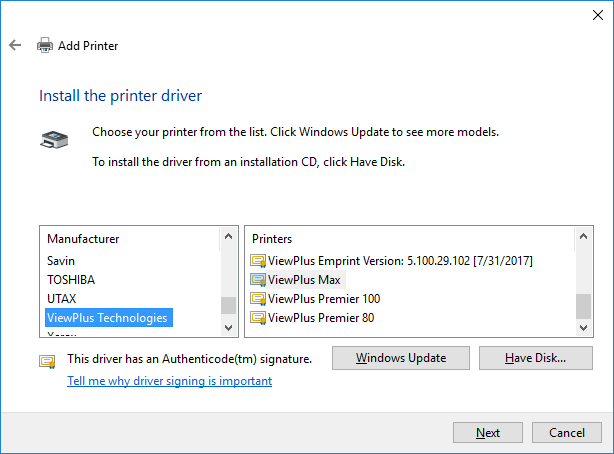Click the ViewPlus Premier 80 driver icon

coord(259,318)
